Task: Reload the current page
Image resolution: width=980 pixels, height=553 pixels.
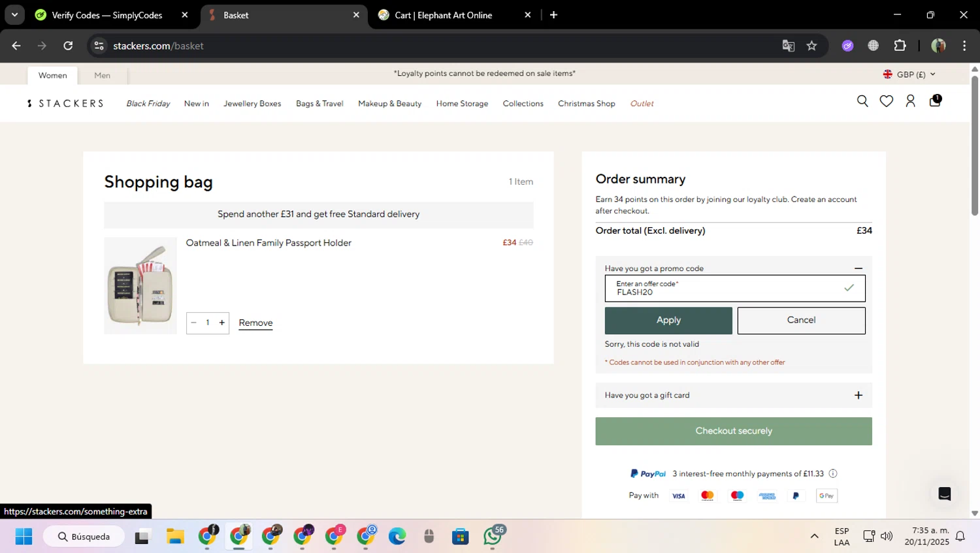Action: tap(68, 46)
